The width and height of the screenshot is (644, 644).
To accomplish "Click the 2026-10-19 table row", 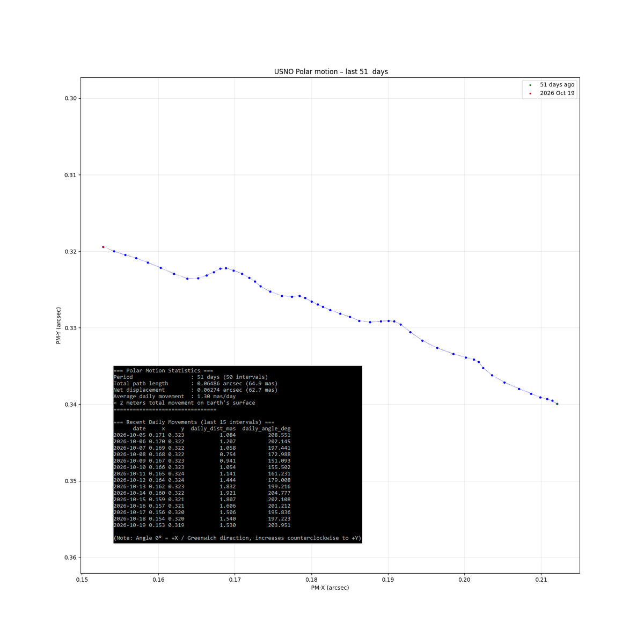I will tap(202, 525).
